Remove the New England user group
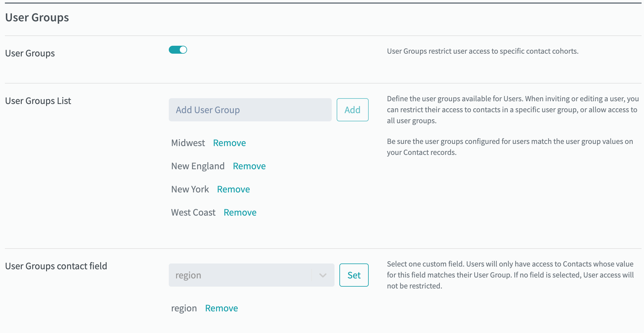The width and height of the screenshot is (644, 333). point(249,166)
